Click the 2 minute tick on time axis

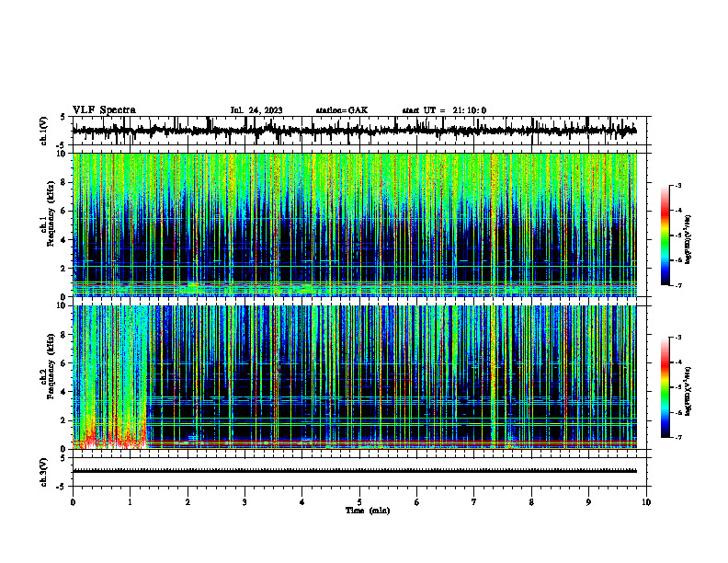(x=188, y=502)
